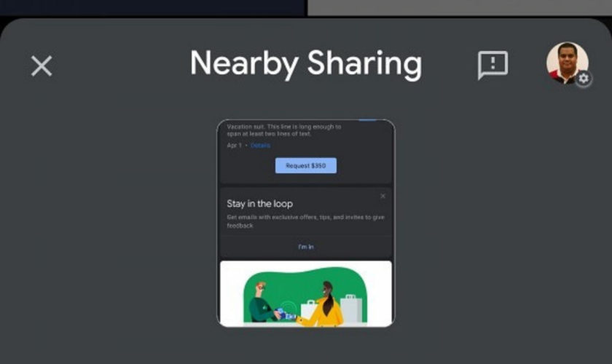Click the Vacation suit description text
This screenshot has height=364, width=612.
284,130
